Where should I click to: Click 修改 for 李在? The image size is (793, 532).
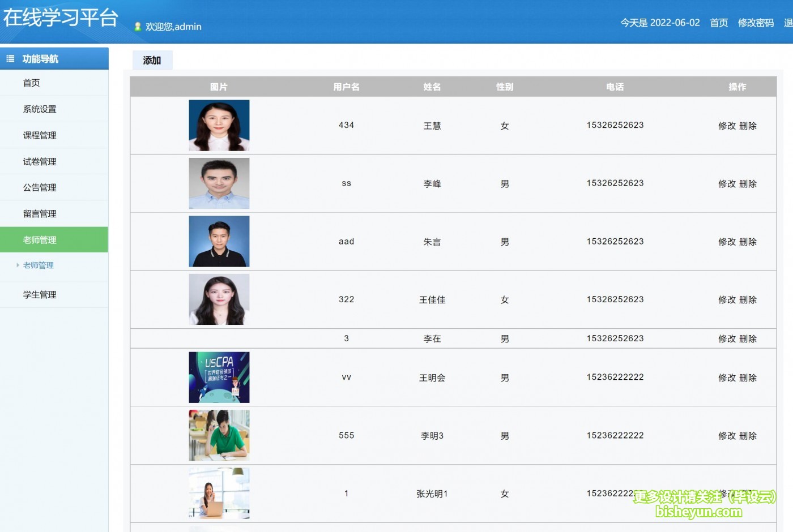pyautogui.click(x=727, y=338)
